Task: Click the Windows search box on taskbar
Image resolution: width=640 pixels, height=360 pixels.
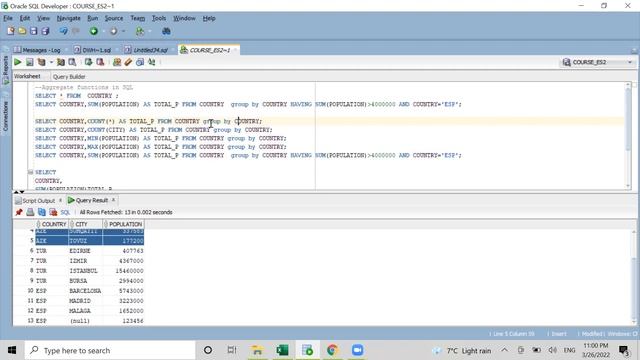Action: [110, 350]
